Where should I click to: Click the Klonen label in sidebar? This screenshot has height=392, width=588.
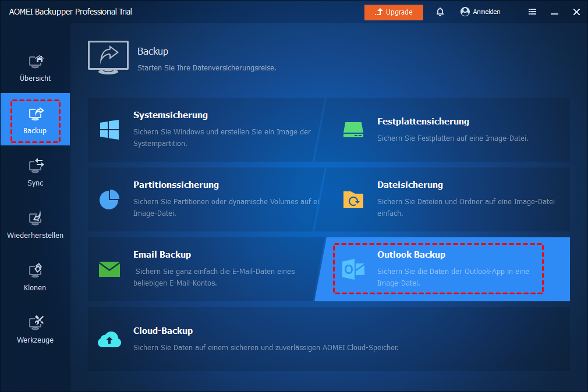35,288
